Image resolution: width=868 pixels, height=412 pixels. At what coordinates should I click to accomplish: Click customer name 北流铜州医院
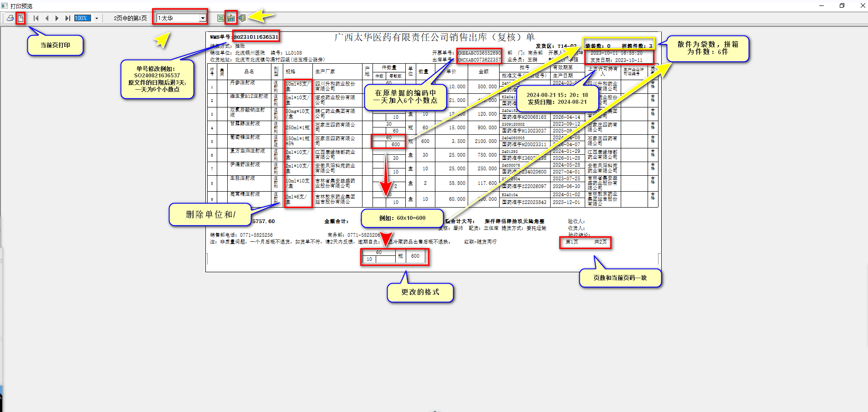coord(250,53)
